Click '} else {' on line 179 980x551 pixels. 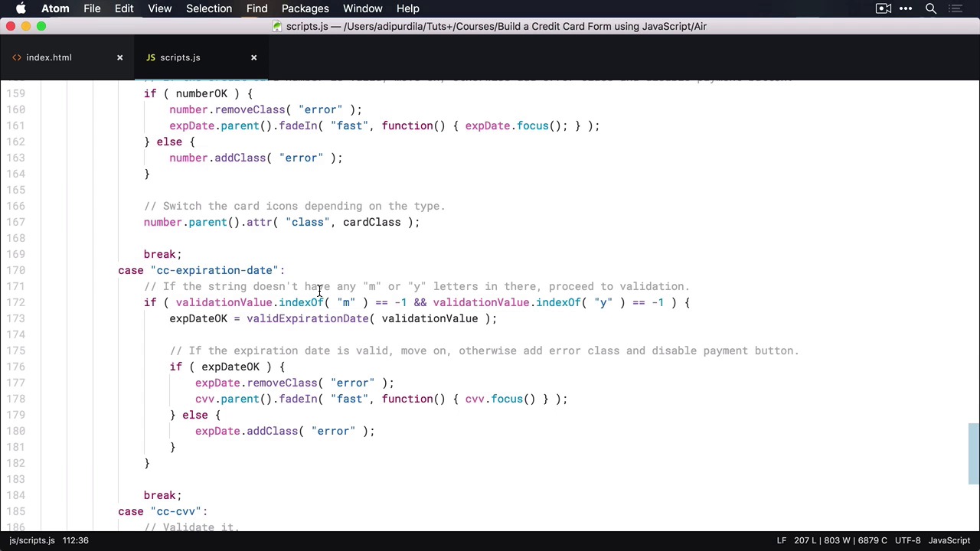[x=195, y=415]
